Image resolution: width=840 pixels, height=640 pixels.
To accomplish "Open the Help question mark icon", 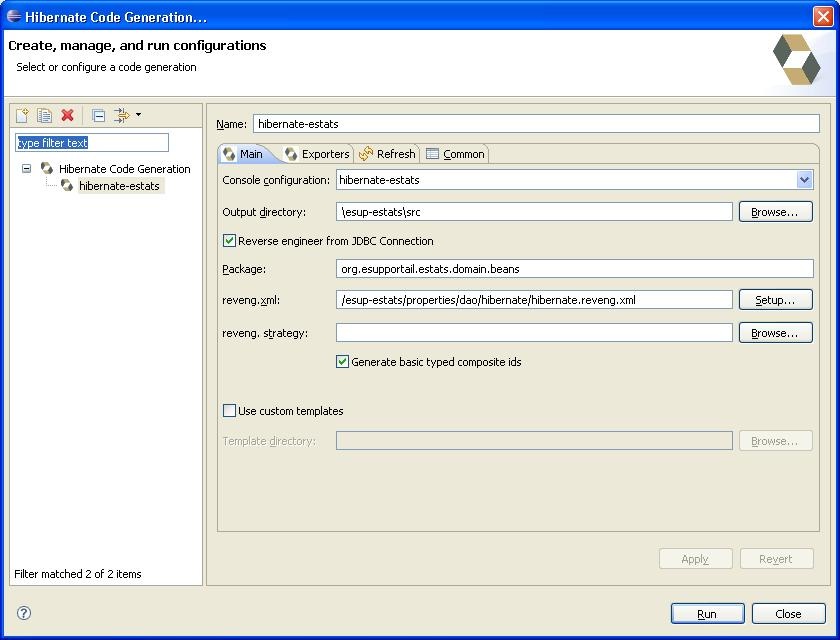I will [24, 613].
